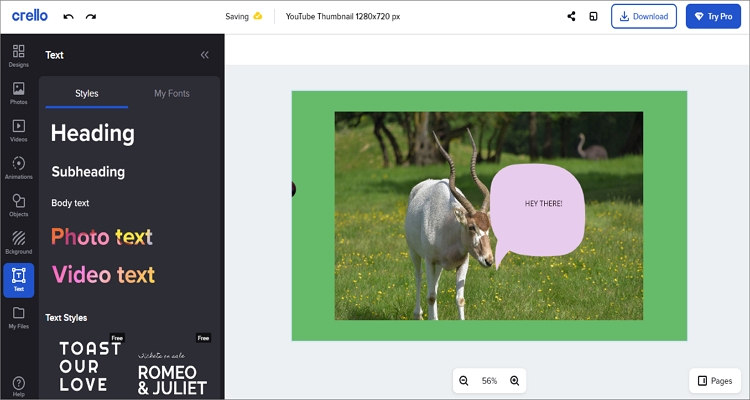This screenshot has width=750, height=400.
Task: Add a Subheading text
Action: coord(88,172)
